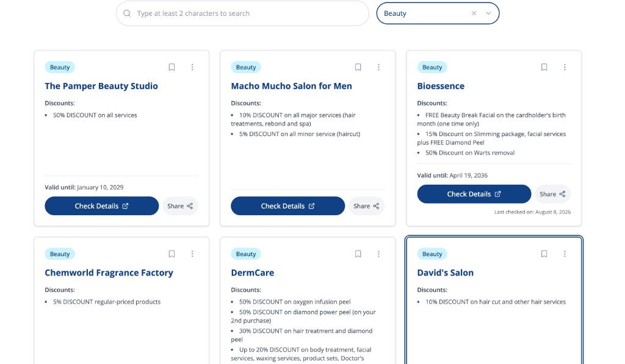This screenshot has height=364, width=625.
Task: Select '50% DISCOUNT on oxygen infusion peel' text
Action: 295,302
